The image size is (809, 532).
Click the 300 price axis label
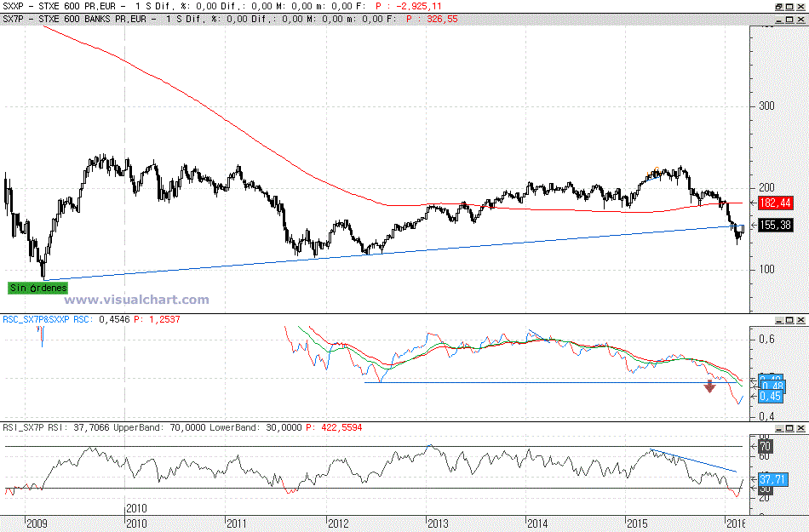(x=766, y=106)
